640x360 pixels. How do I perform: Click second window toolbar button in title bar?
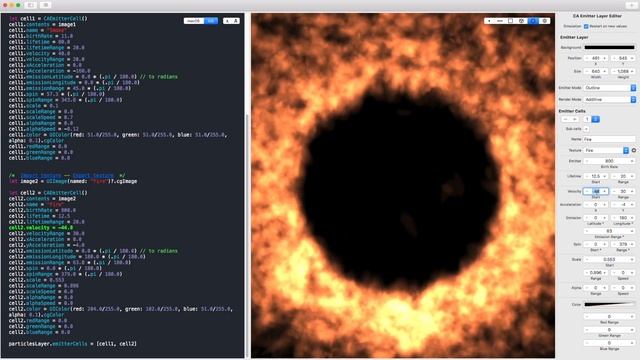pyautogui.click(x=45, y=5)
